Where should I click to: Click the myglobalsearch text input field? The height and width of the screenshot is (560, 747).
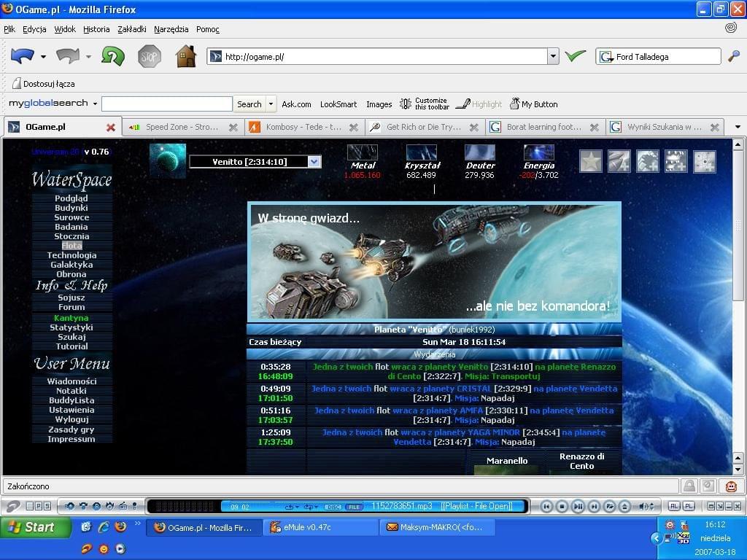pyautogui.click(x=167, y=104)
